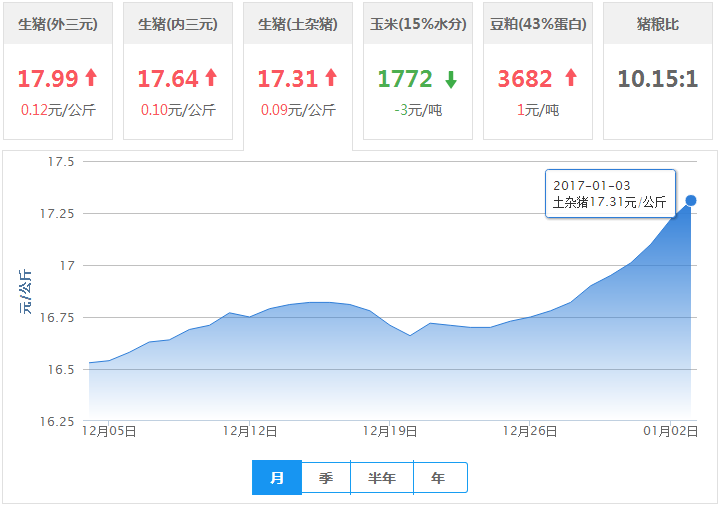
Task: Click the 0.12元/公斤 change text
Action: [x=58, y=110]
